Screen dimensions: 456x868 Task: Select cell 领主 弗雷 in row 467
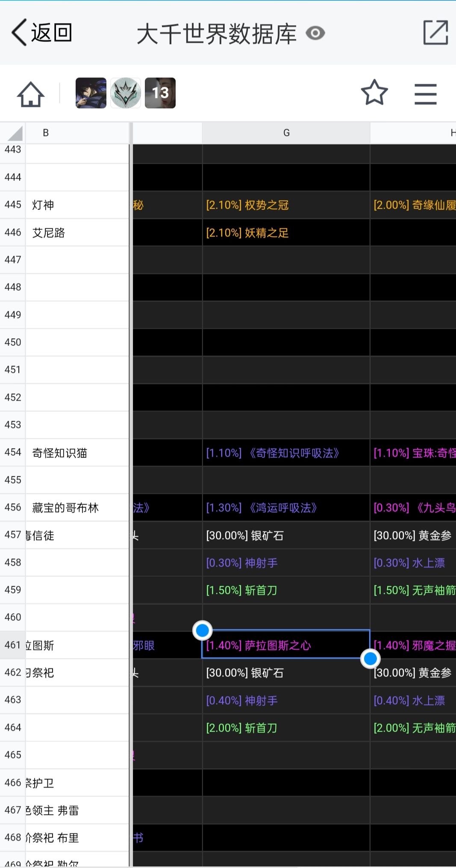77,810
